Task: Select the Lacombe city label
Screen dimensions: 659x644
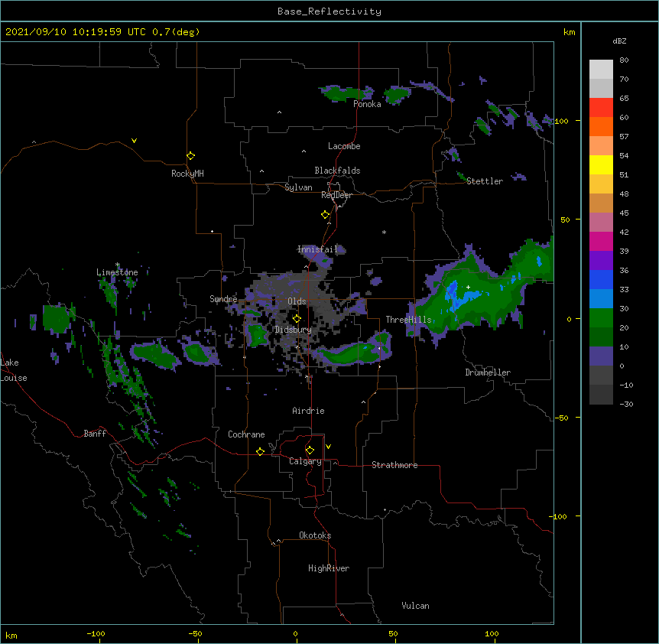Action: 344,146
